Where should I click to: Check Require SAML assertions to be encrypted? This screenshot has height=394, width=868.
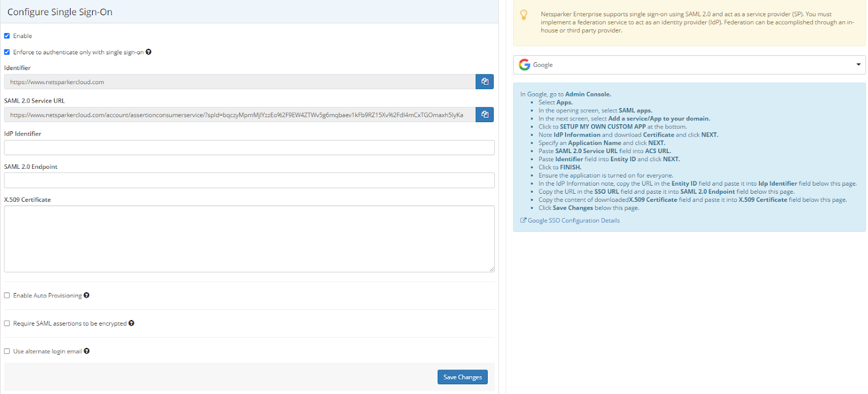(x=7, y=323)
